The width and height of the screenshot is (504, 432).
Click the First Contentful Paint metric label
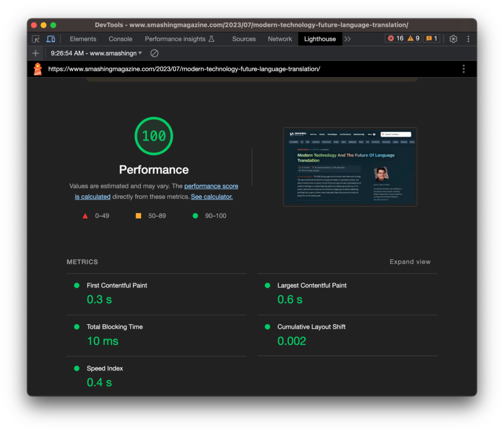point(117,285)
